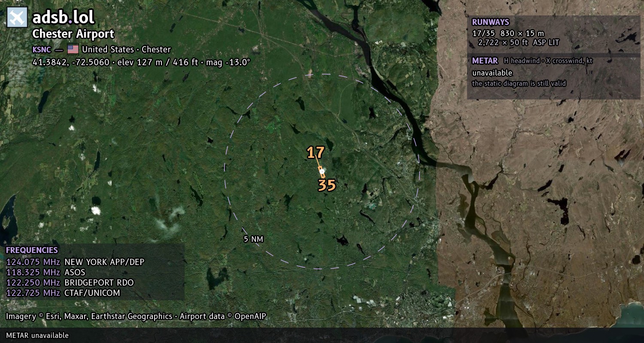Click the adsb.lol site title
Screen dimensions: 644x343
(x=64, y=17)
